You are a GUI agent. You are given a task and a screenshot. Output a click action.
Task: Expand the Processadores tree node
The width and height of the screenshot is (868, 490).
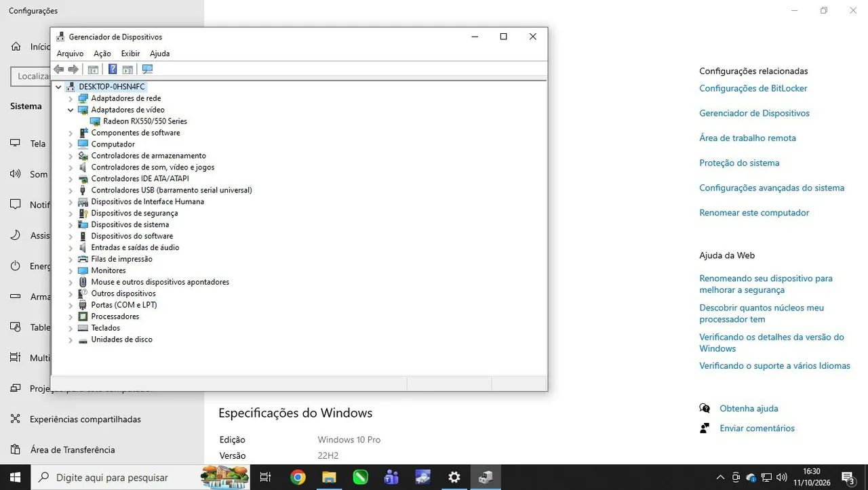71,317
